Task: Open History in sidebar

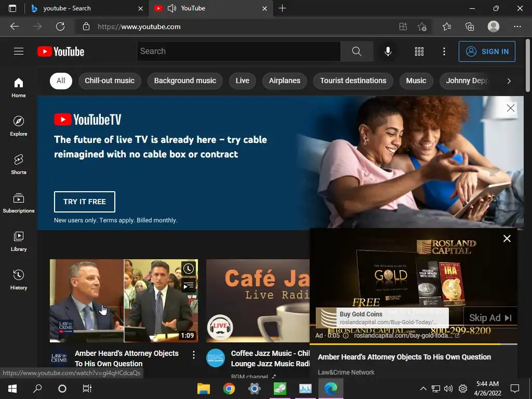Action: [x=19, y=280]
